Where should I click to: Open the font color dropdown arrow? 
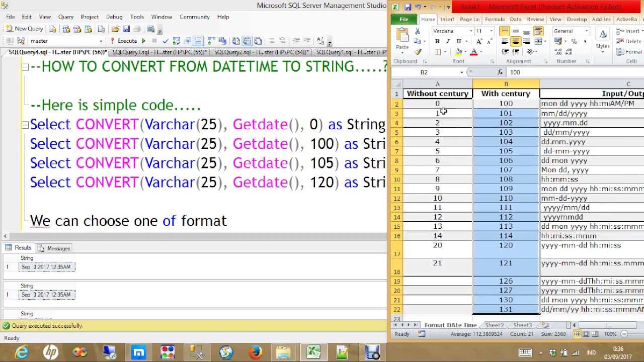coord(480,52)
